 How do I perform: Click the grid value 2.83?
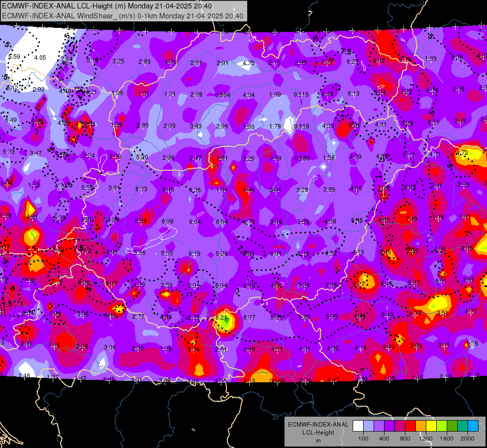[x=145, y=62]
